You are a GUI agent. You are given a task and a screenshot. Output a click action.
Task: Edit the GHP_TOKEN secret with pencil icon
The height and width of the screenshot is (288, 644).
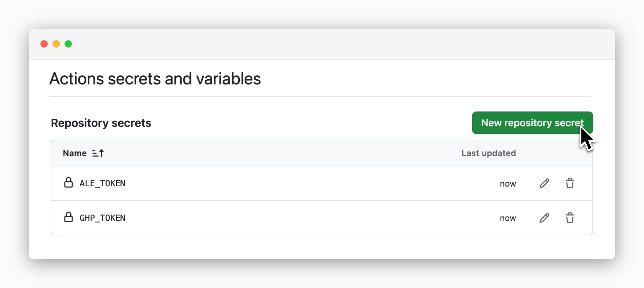(544, 218)
